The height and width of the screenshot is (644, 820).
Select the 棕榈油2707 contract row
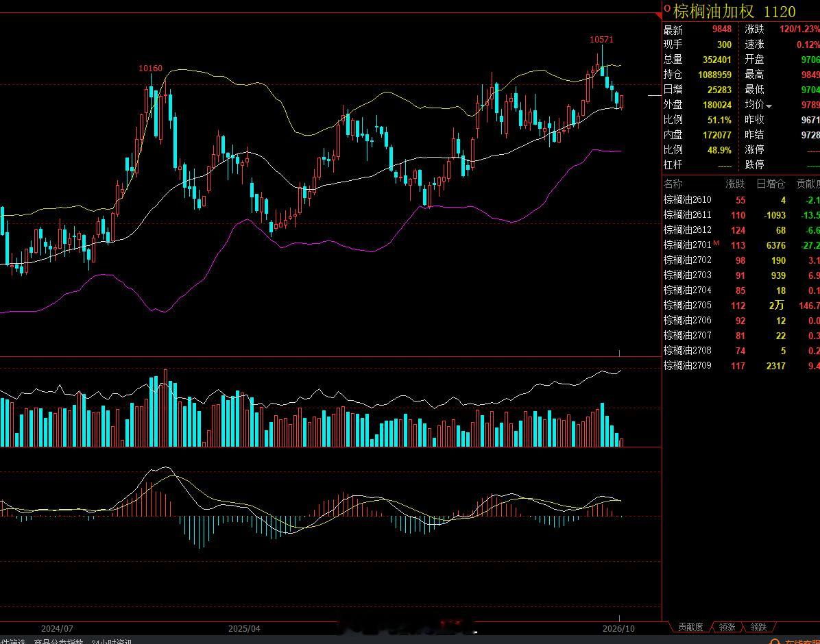coord(741,336)
